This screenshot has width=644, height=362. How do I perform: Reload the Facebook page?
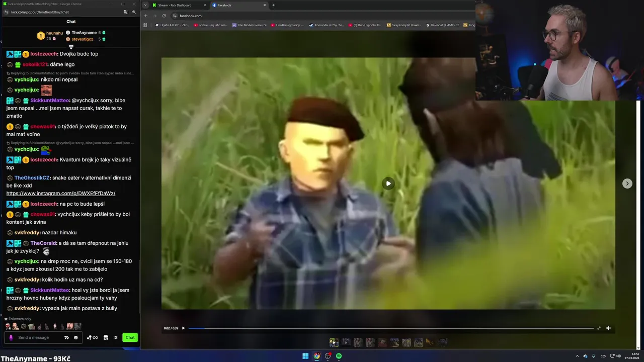click(x=164, y=16)
